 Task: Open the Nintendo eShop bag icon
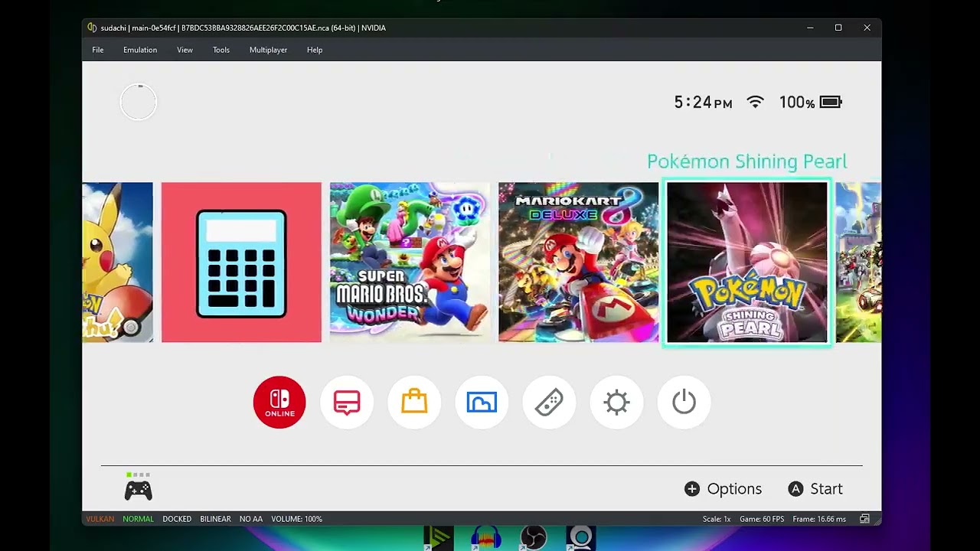tap(414, 402)
